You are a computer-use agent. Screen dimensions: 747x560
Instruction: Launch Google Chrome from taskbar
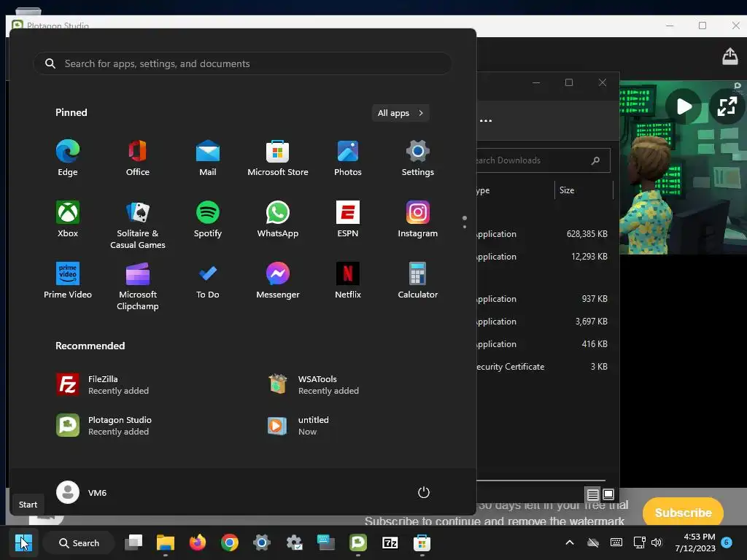pos(230,542)
